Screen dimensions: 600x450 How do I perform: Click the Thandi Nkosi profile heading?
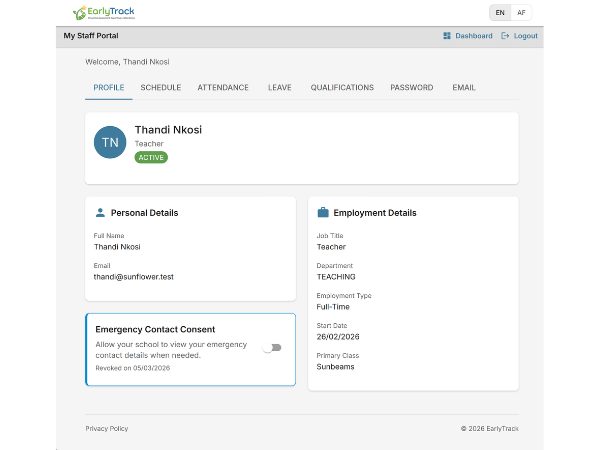point(168,130)
